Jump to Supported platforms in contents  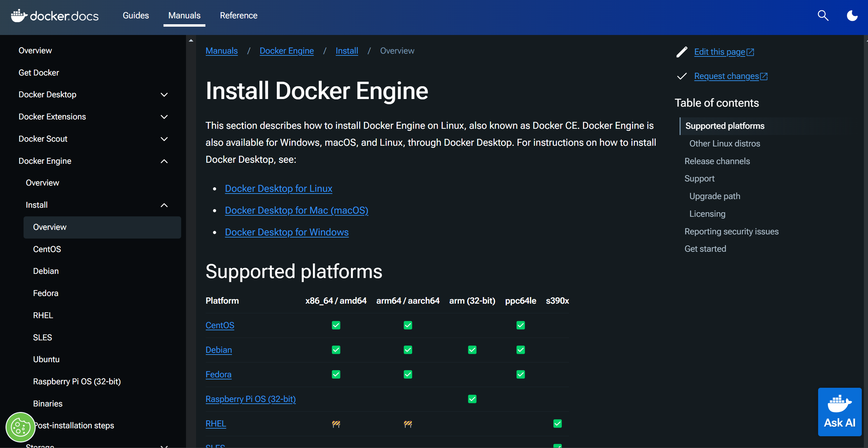725,126
